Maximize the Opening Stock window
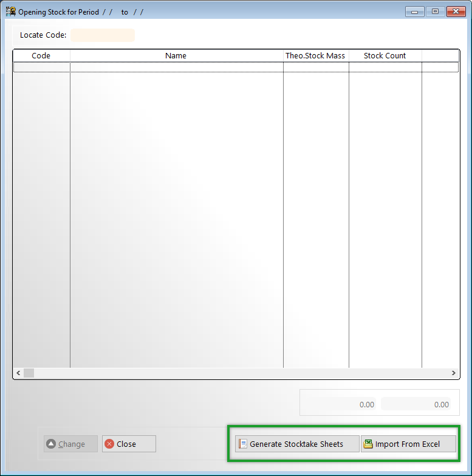Screen dimensions: 472x476 435,12
